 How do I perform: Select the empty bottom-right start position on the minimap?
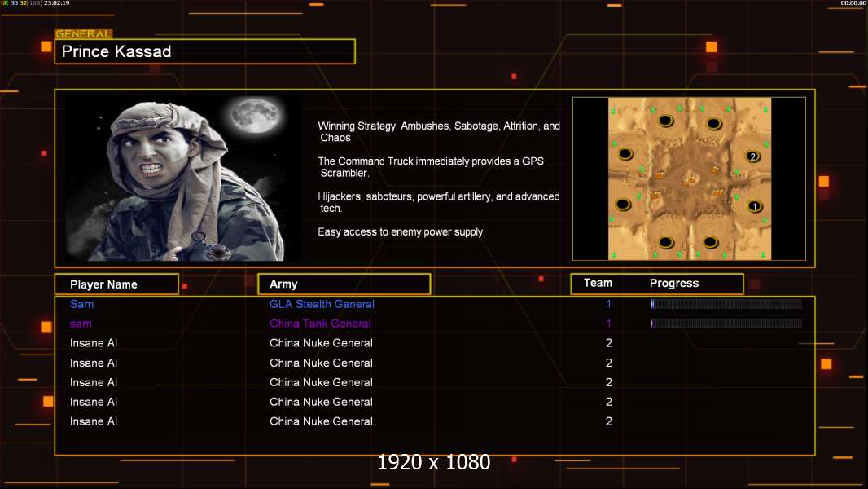click(x=710, y=242)
